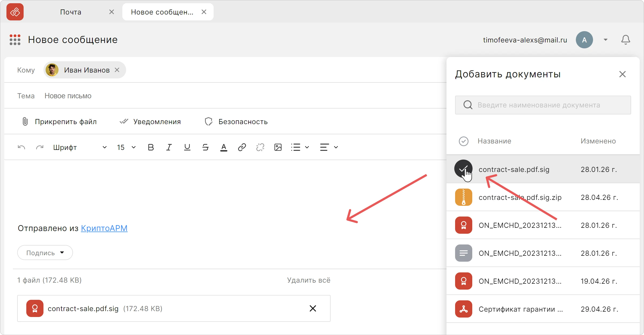644x335 pixels.
Task: Focus the document name search field
Action: tap(543, 105)
